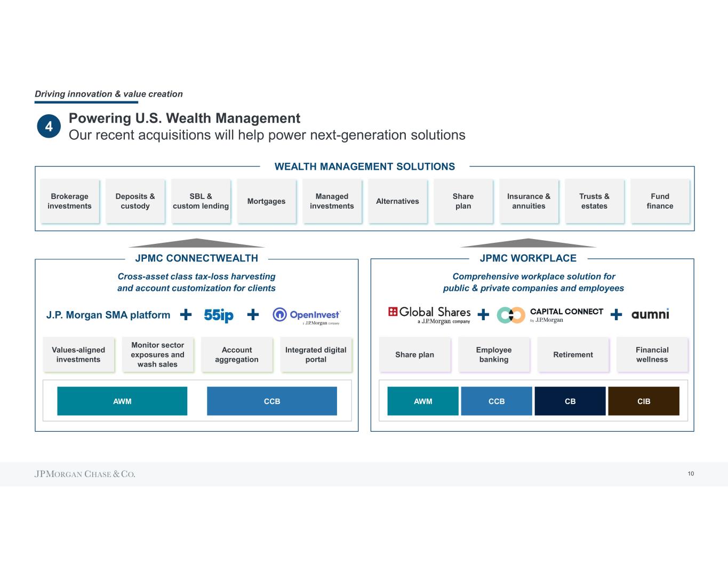This screenshot has height=563, width=728.
Task: Click the plus sign before the aumni logo
Action: (616, 315)
